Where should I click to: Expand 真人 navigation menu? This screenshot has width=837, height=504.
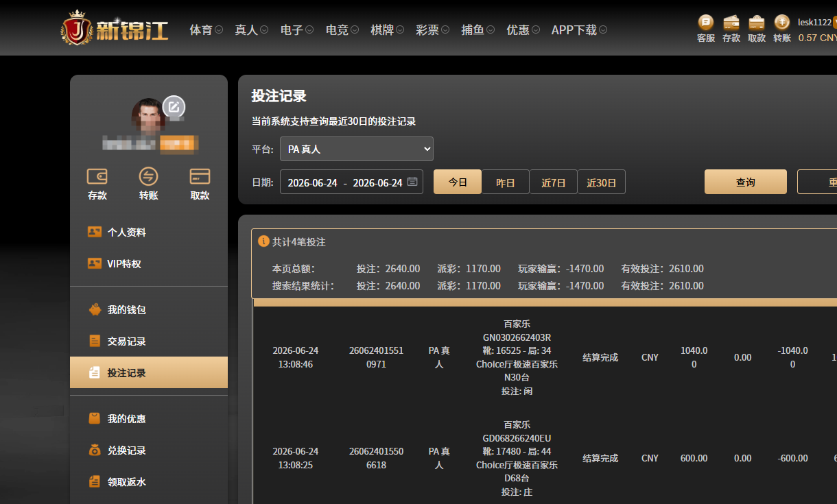(251, 30)
